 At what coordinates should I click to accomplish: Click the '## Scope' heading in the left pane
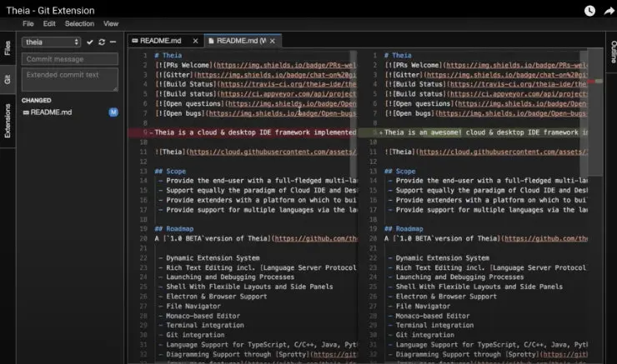170,172
